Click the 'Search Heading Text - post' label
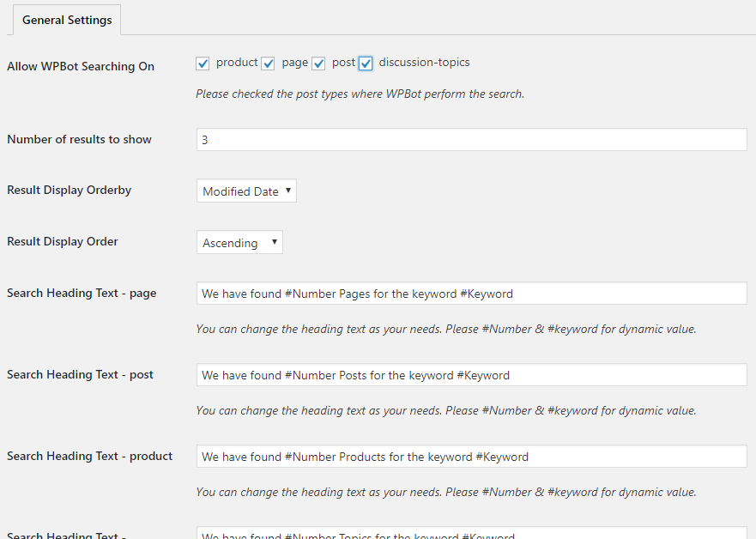Screen dimensions: 756x539 pos(80,374)
